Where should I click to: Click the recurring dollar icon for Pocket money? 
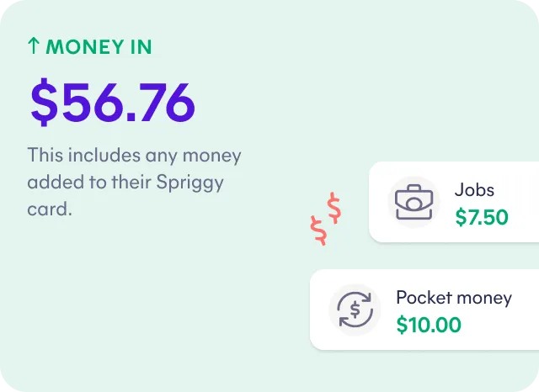355,310
